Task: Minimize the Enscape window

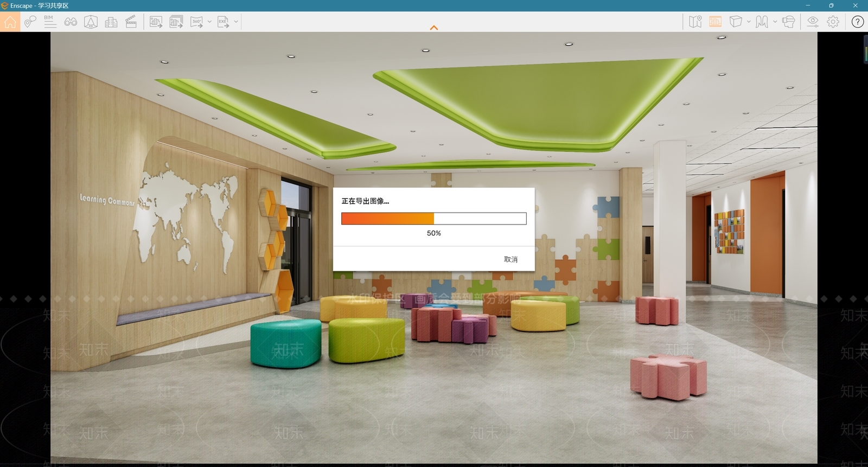Action: [x=808, y=5]
